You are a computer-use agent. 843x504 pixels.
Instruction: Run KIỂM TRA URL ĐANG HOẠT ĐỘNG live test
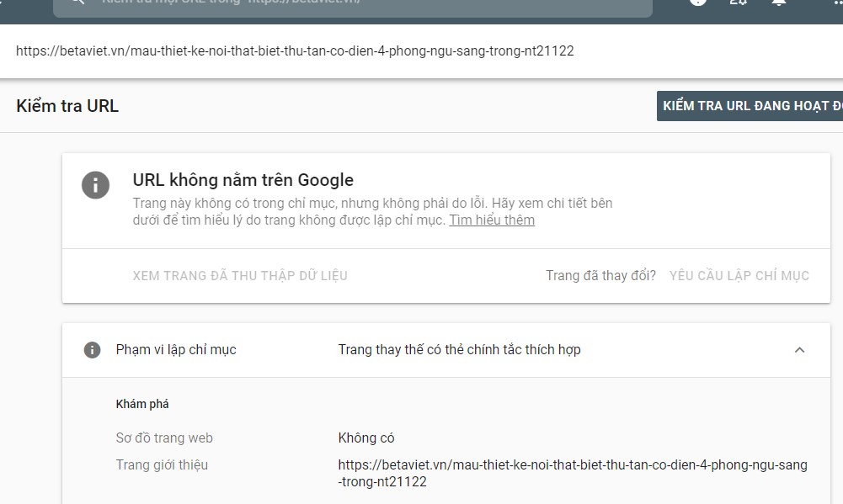(x=750, y=106)
